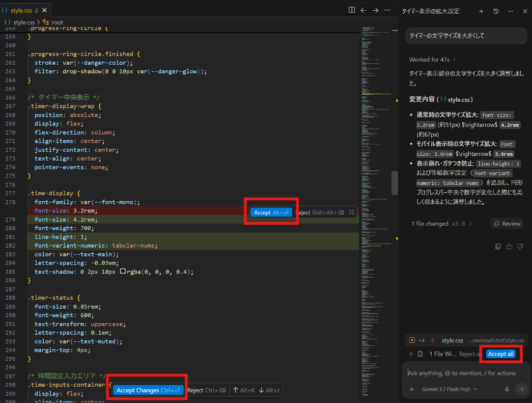
Task: Click '.time-inputs-container' on line 298
Action: 67,385
